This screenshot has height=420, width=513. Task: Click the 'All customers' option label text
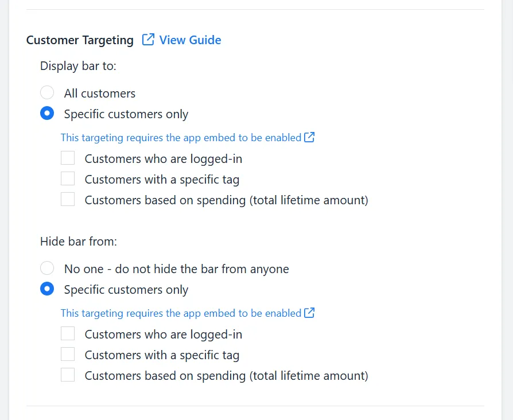click(x=100, y=93)
